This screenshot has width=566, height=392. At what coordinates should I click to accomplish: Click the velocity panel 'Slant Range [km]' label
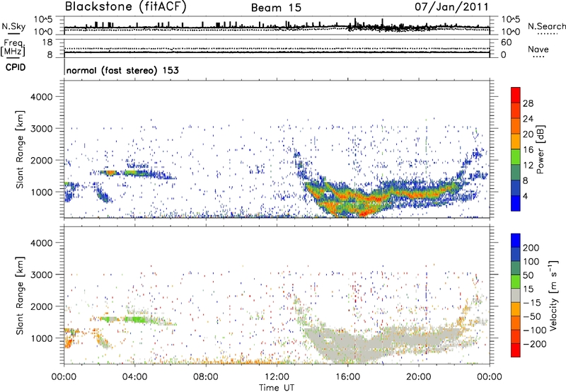point(20,296)
